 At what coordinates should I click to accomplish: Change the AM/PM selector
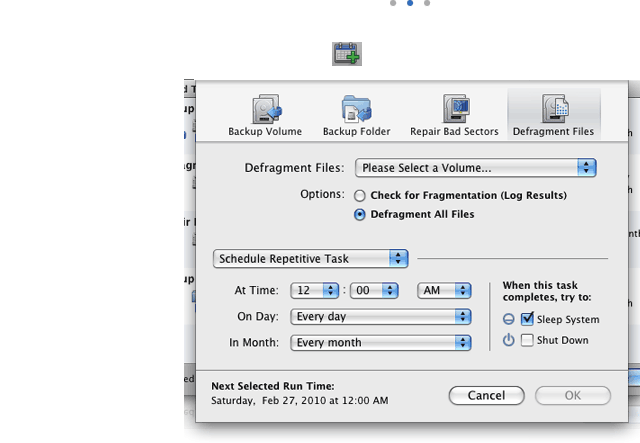[x=443, y=290]
